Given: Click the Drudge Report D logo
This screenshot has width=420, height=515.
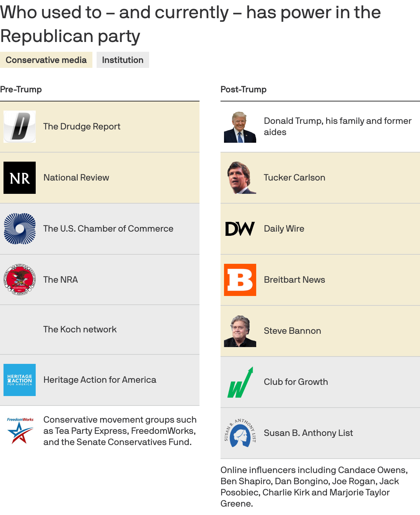Looking at the screenshot, I should 20,127.
